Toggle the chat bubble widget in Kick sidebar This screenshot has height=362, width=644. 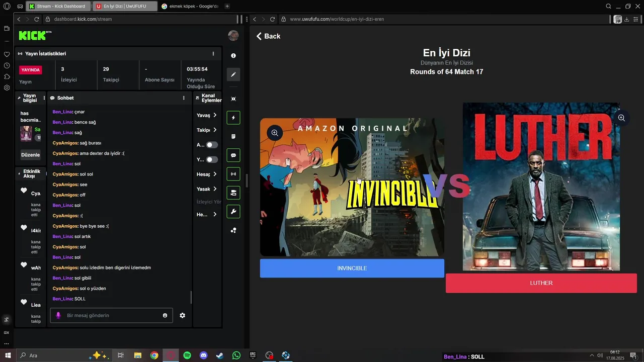pyautogui.click(x=233, y=155)
